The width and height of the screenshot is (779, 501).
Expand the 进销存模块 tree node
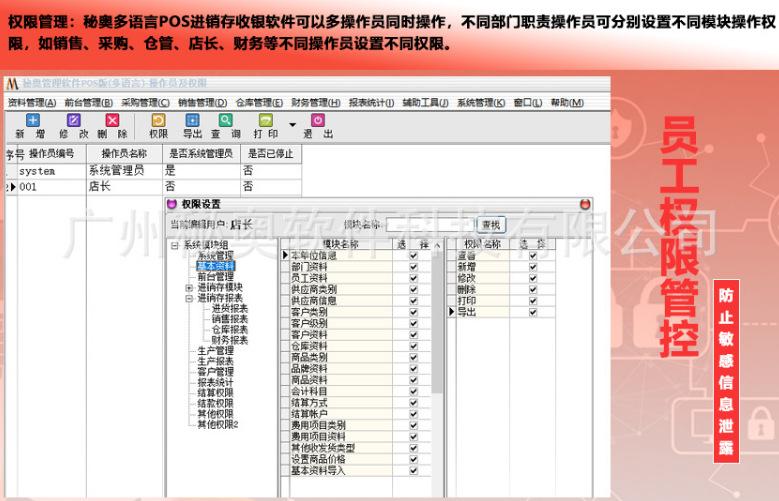click(x=189, y=288)
